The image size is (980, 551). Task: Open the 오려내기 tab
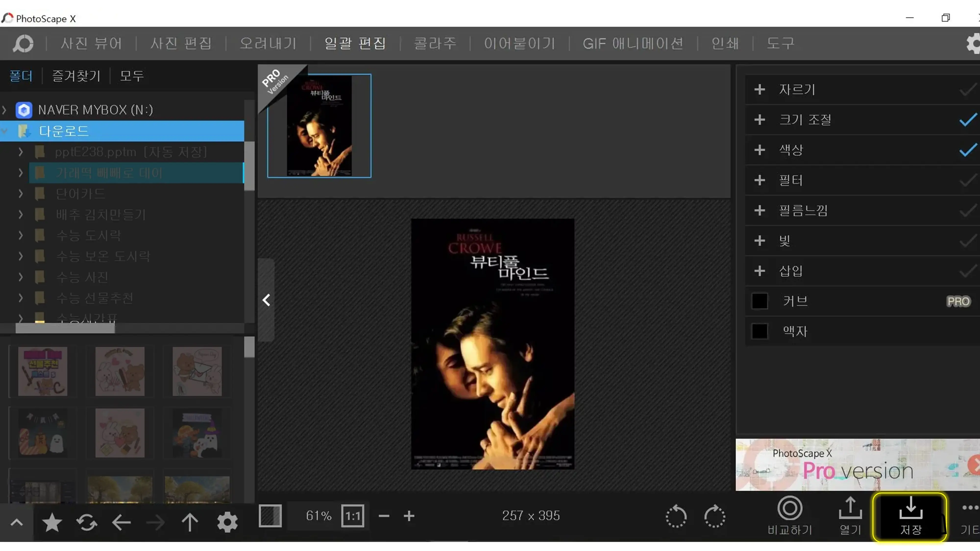click(x=268, y=43)
